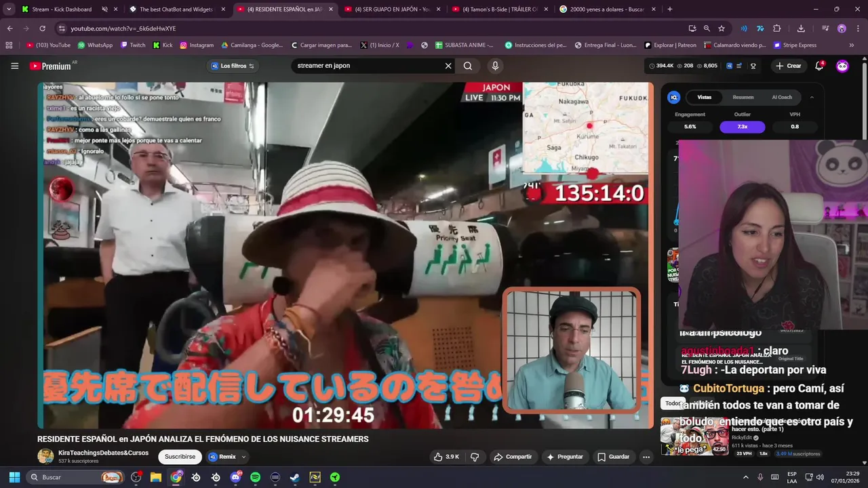This screenshot has height=488, width=868.
Task: Go back in browser history
Action: pos(9,28)
